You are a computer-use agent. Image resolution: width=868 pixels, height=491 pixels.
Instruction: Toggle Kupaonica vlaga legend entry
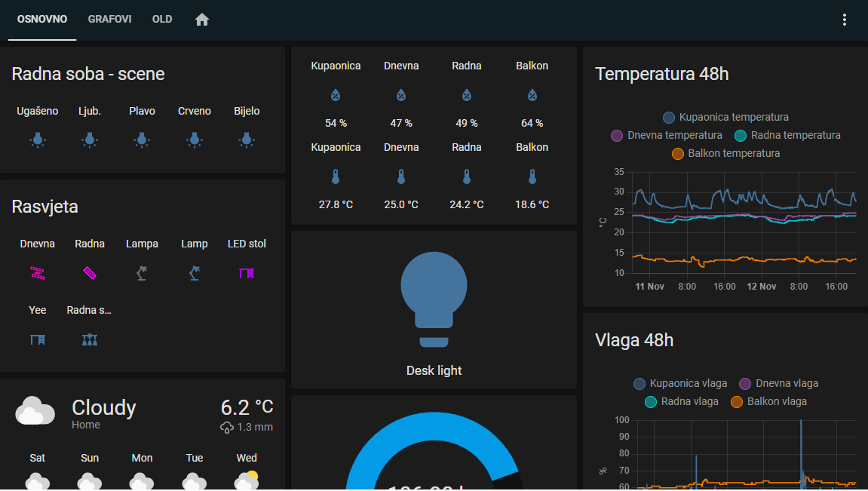coord(680,384)
